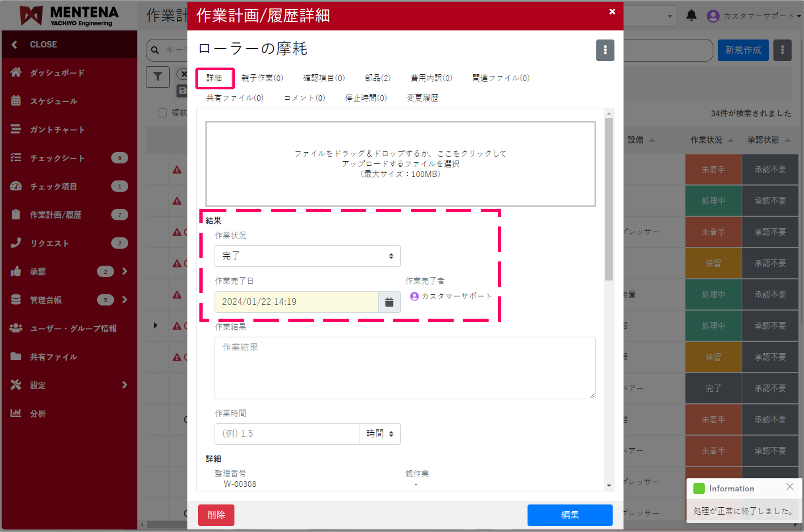The width and height of the screenshot is (804, 532).
Task: Open ダッシュボード from the sidebar
Action: pyautogui.click(x=57, y=73)
